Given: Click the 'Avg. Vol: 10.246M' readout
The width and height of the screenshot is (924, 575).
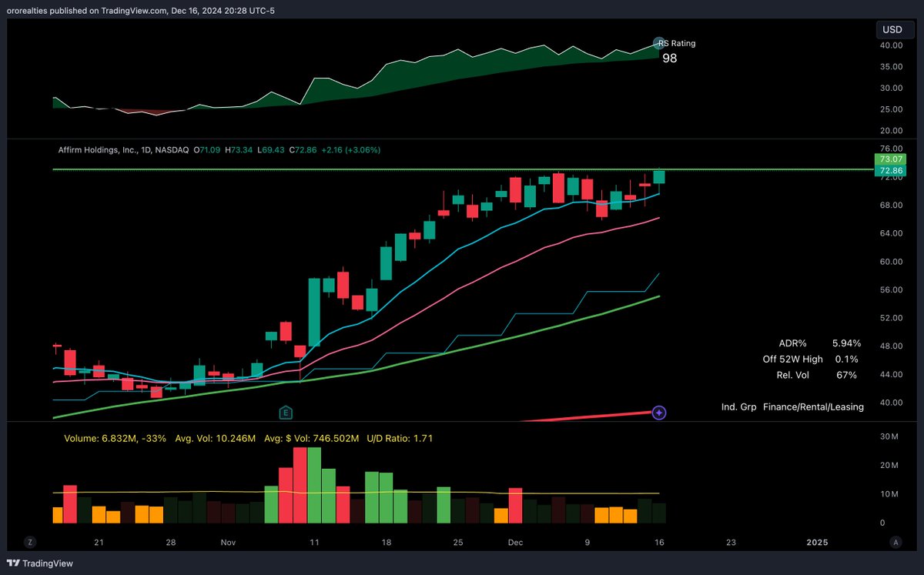Looking at the screenshot, I should tap(216, 438).
